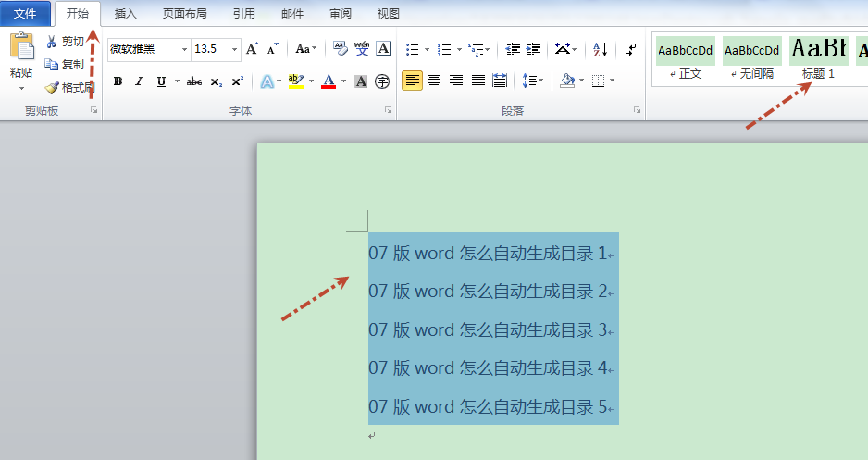Click the Format Painter brush icon
This screenshot has height=460, width=868.
[52, 87]
